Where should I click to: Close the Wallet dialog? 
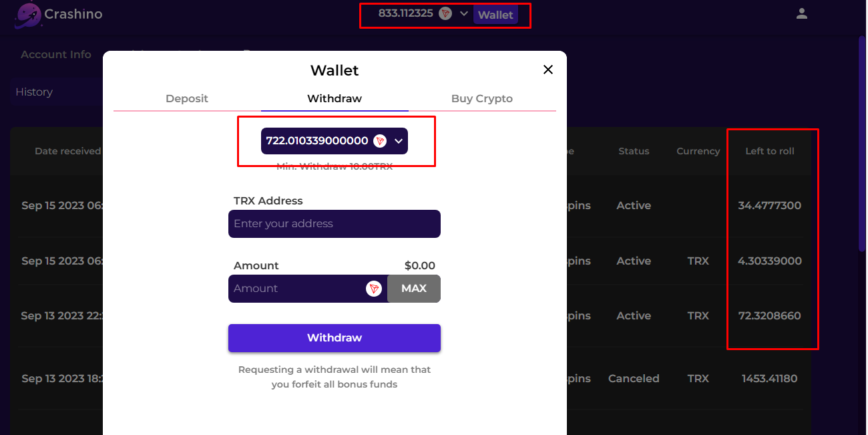click(548, 69)
